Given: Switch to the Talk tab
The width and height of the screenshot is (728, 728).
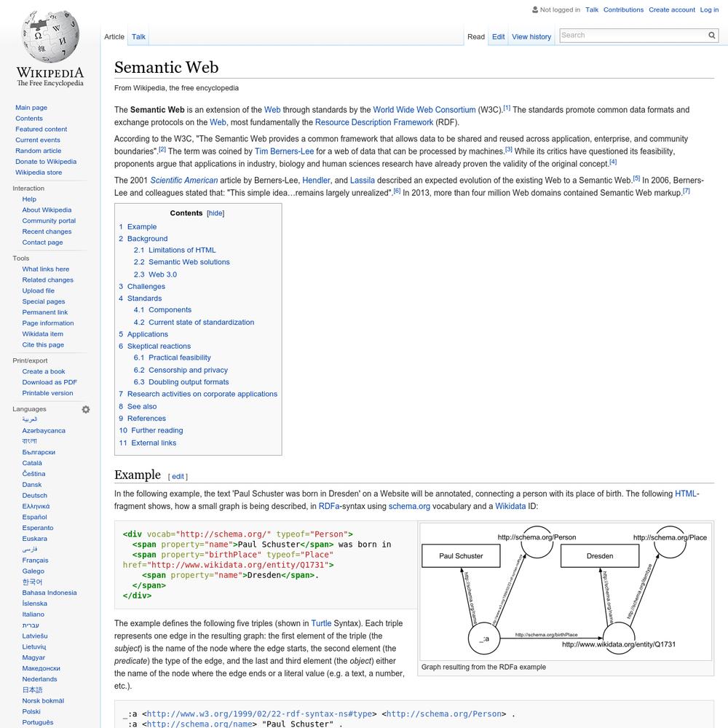Looking at the screenshot, I should [138, 36].
